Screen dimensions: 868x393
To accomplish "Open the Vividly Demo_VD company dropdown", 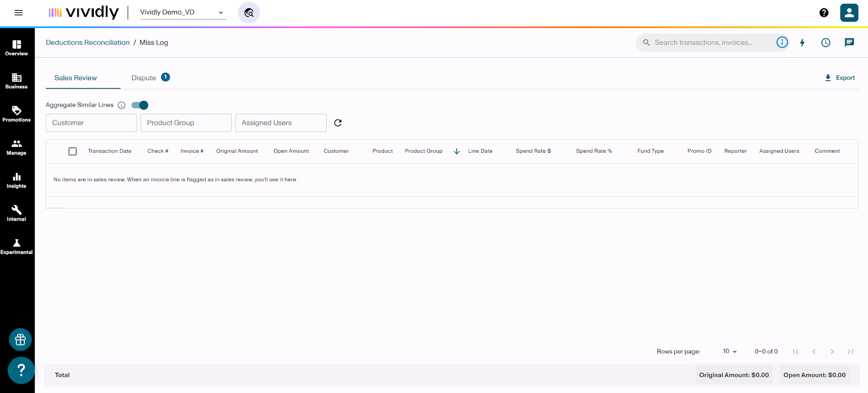I will (x=182, y=12).
